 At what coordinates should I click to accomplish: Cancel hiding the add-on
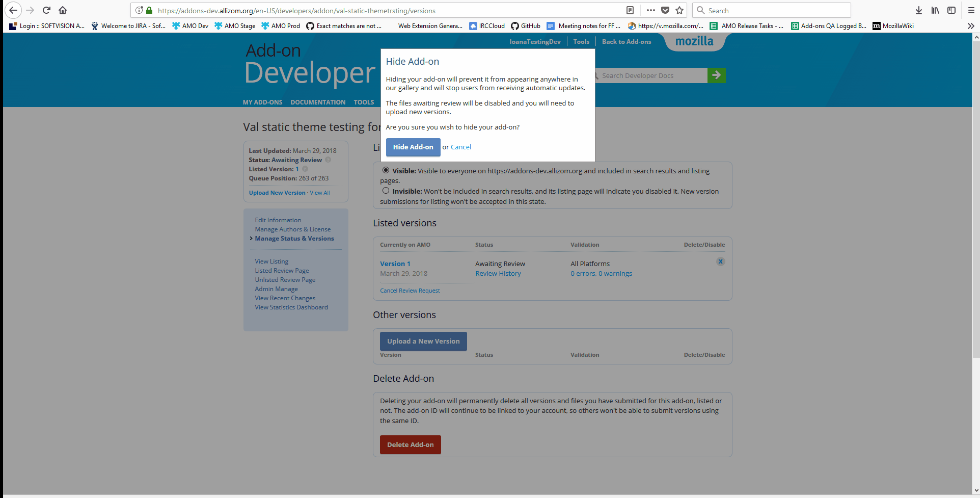(460, 147)
